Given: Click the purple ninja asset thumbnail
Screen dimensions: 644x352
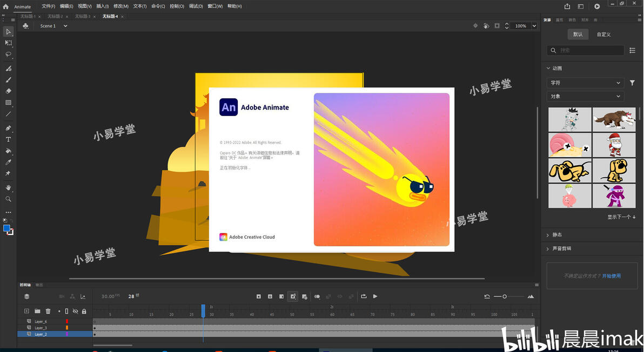Looking at the screenshot, I should [x=614, y=195].
